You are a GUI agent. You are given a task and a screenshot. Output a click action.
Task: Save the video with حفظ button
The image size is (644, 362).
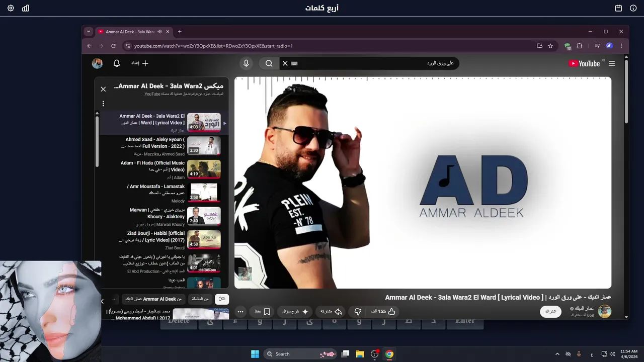pos(262,312)
